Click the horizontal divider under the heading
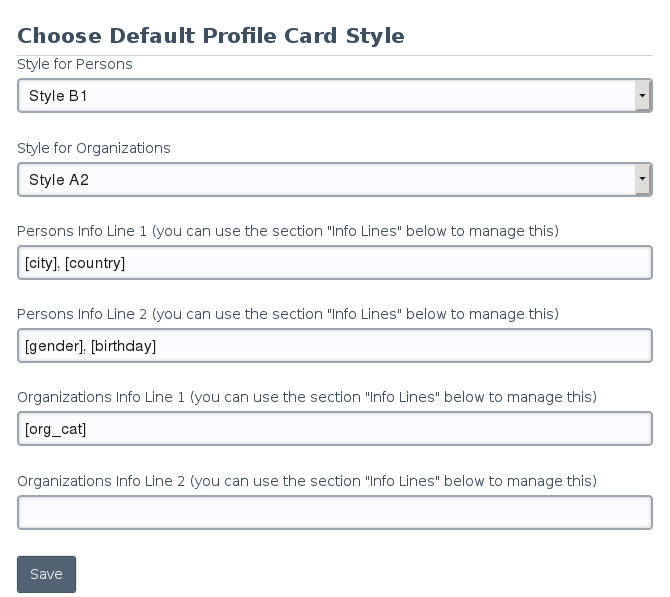670x597 pixels. tap(334, 55)
